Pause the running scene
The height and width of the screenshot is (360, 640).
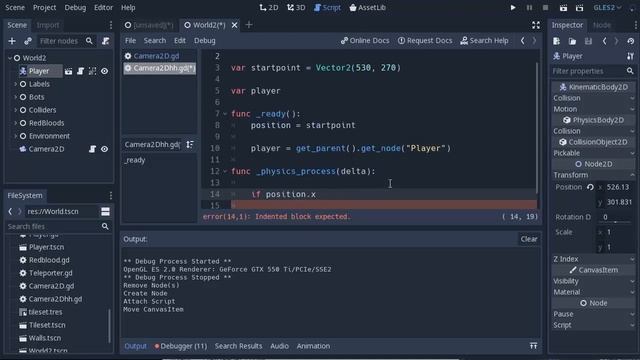click(529, 8)
